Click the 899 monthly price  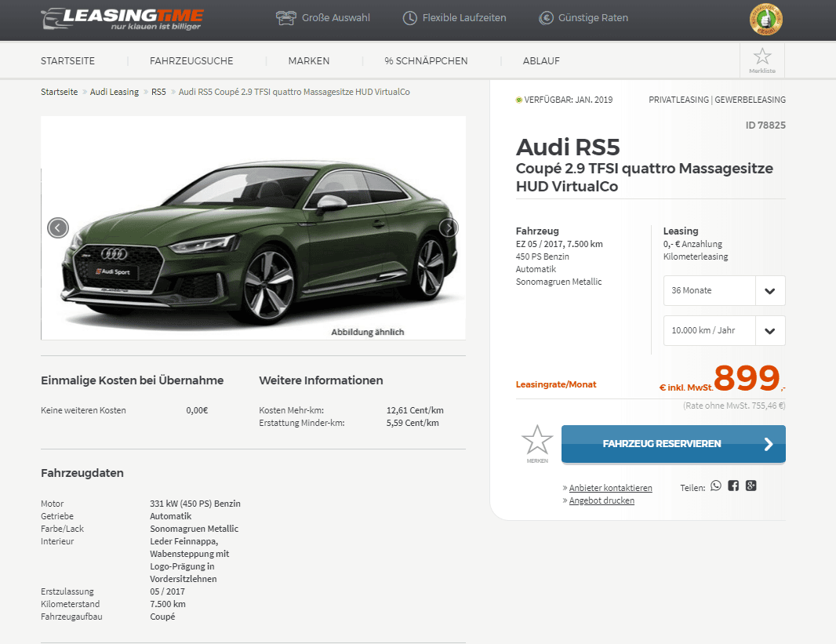tap(747, 377)
